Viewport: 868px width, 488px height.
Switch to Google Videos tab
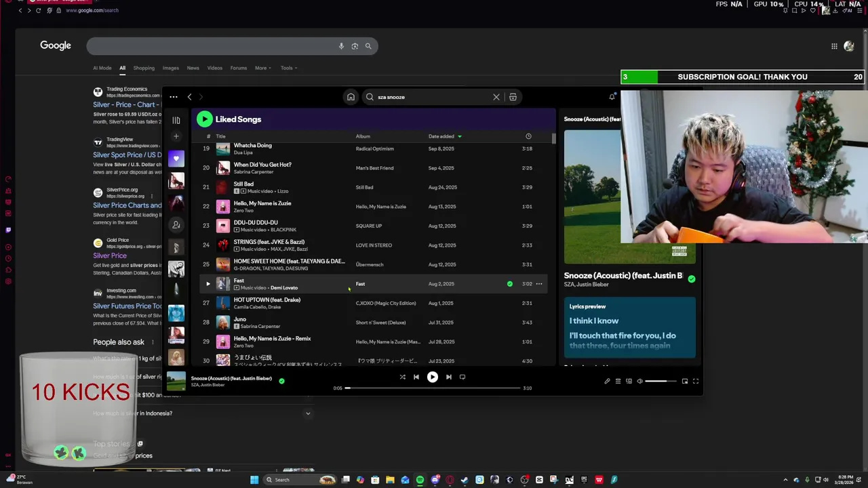pyautogui.click(x=215, y=68)
